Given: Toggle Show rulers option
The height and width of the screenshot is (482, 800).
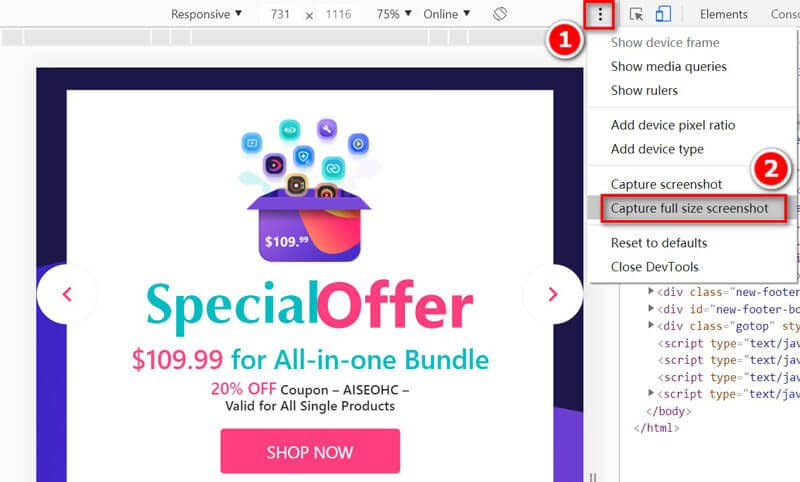Looking at the screenshot, I should (x=644, y=91).
